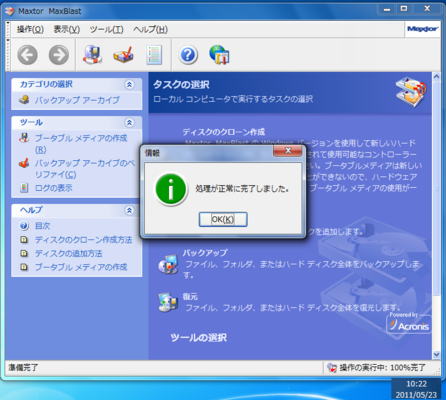Select the 復元 task title

point(190,296)
